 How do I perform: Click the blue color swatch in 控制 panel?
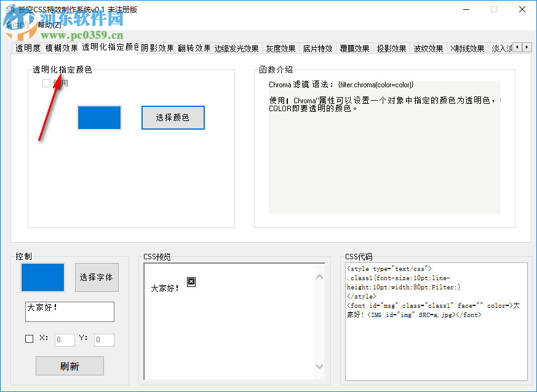click(42, 277)
